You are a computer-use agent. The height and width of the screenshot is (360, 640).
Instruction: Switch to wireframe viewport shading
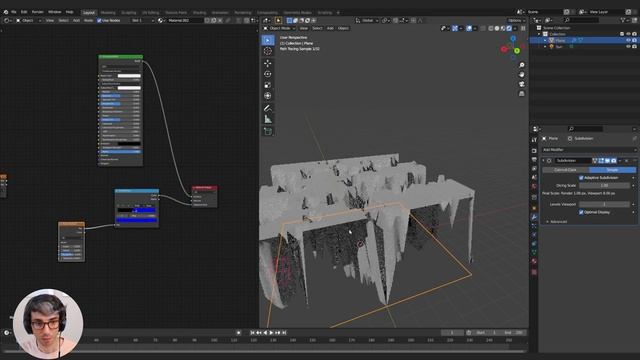point(491,28)
